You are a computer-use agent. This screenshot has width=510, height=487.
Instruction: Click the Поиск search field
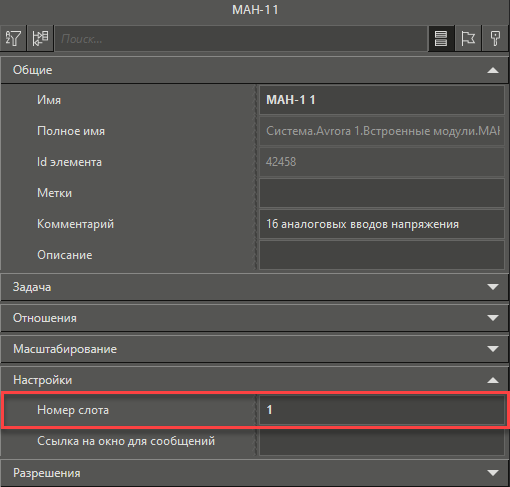pos(241,39)
